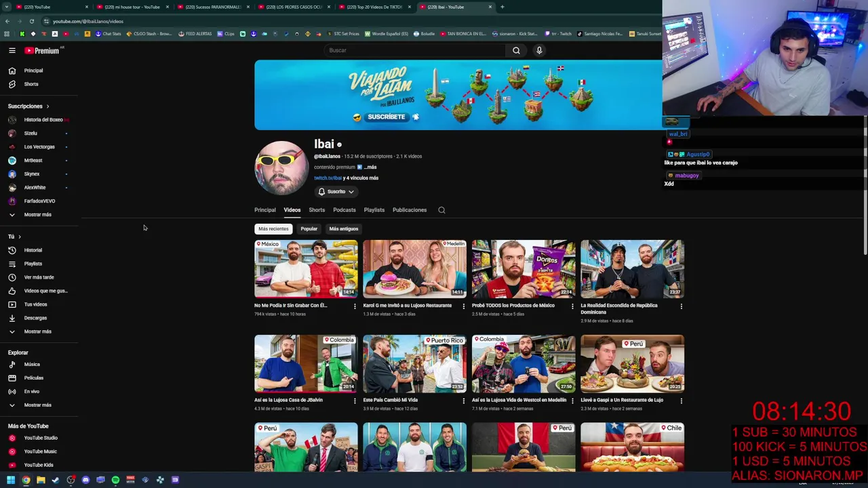Open Llevé a Gaspi Perú thumbnail
The width and height of the screenshot is (868, 488).
(632, 364)
